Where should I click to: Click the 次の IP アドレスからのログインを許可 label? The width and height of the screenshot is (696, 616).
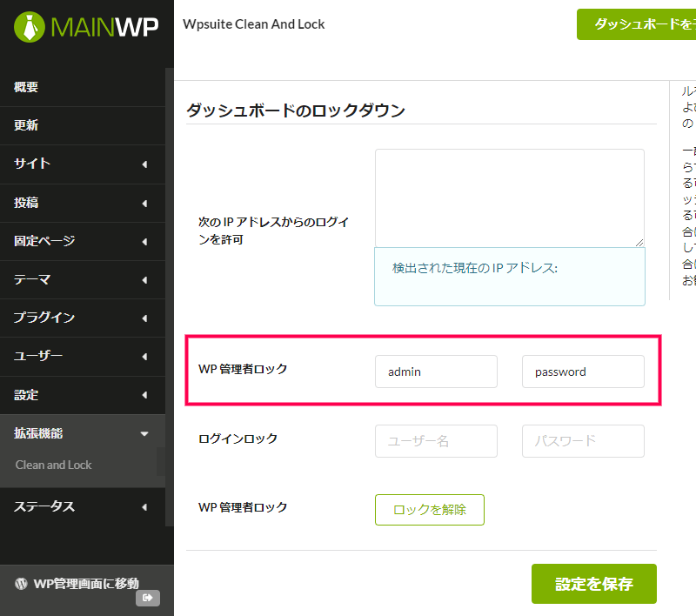click(273, 231)
